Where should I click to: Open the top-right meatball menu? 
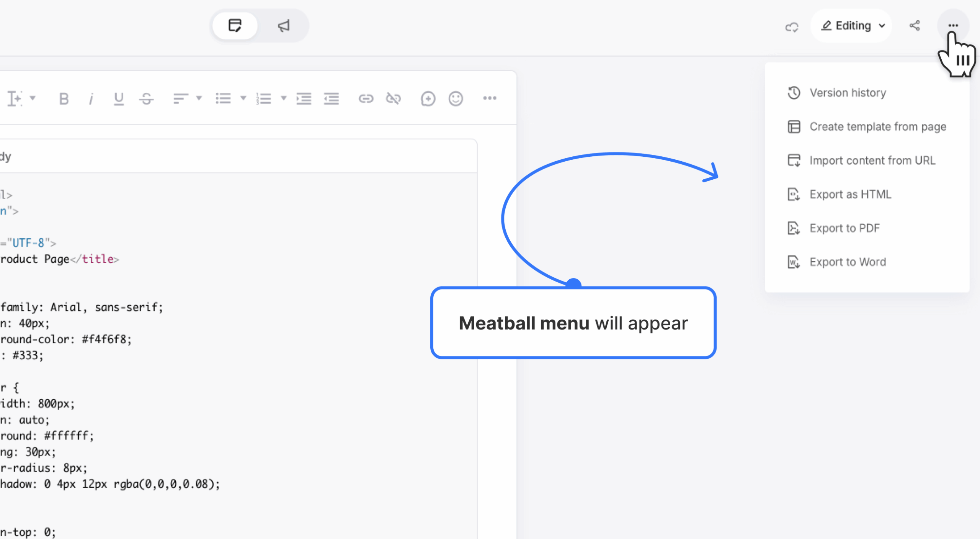[x=953, y=26]
